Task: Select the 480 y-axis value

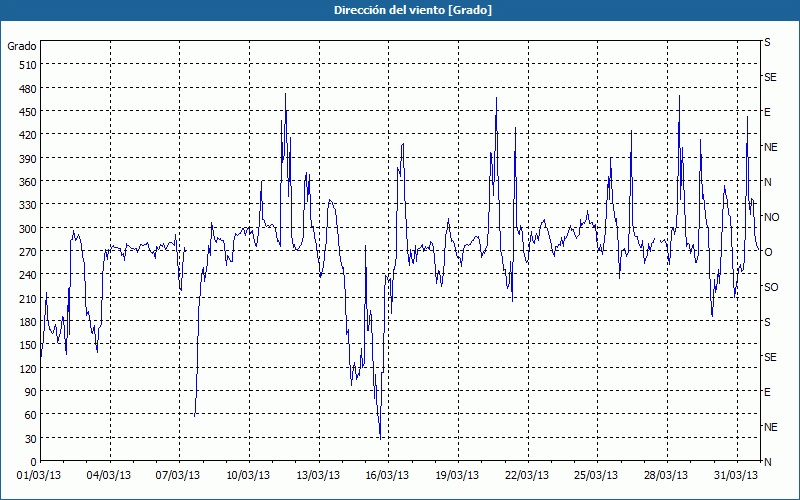Action: (x=28, y=88)
